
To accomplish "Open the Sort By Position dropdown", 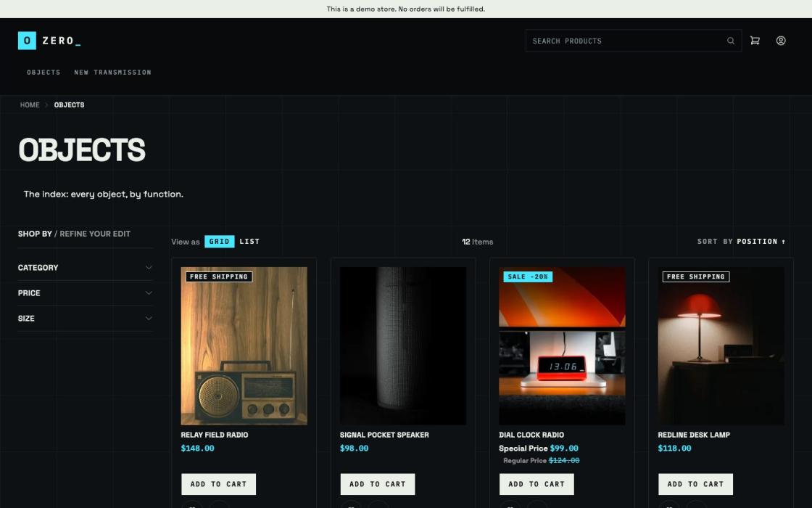I will [757, 242].
